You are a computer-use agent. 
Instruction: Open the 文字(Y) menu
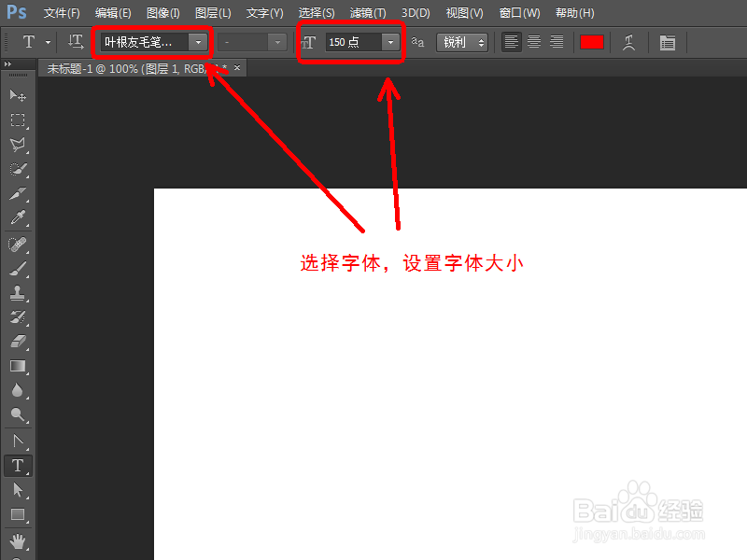[x=264, y=13]
